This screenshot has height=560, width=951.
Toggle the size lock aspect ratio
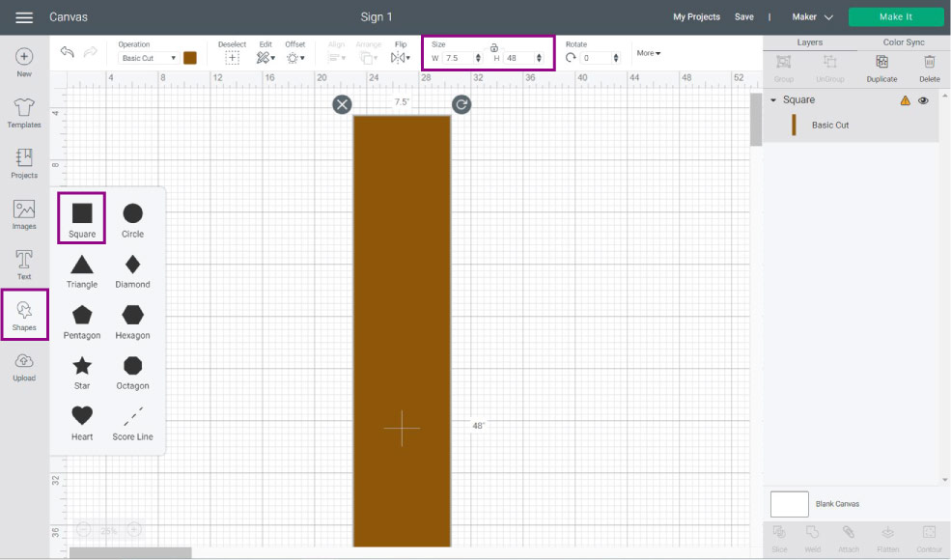(x=493, y=47)
